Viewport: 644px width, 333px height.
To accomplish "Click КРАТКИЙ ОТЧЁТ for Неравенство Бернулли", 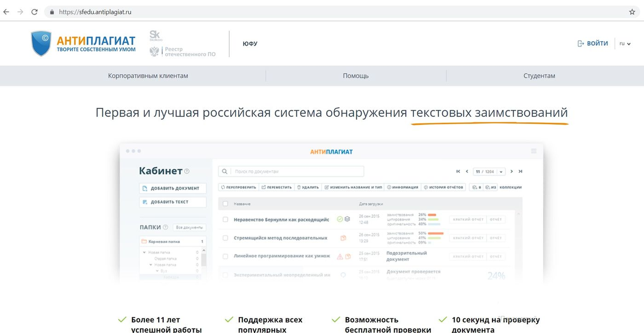I will point(467,219).
